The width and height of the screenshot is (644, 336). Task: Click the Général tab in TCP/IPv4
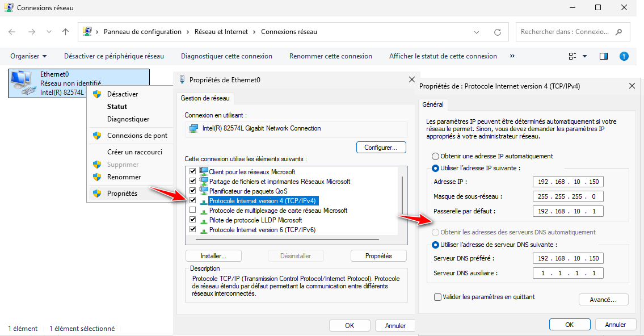pos(433,105)
